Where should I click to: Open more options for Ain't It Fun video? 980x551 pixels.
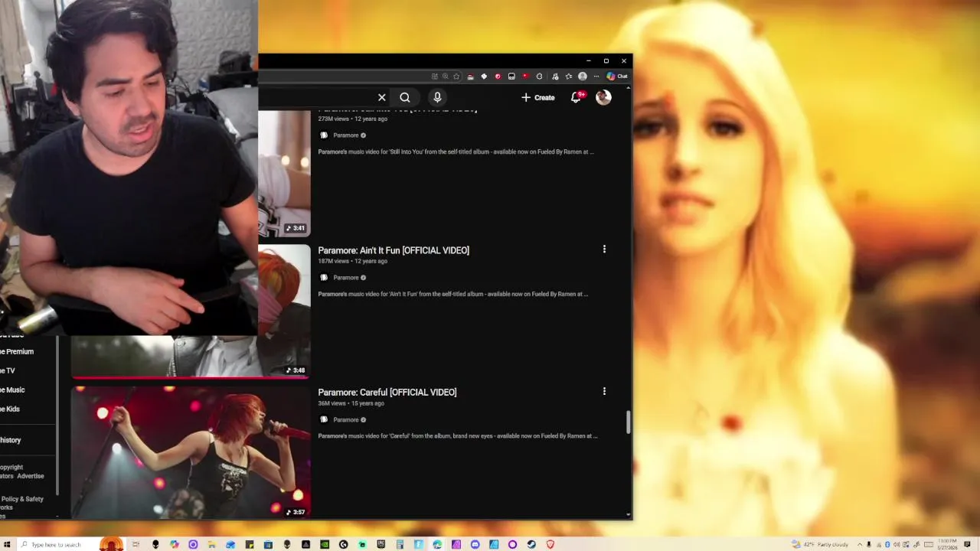(604, 249)
